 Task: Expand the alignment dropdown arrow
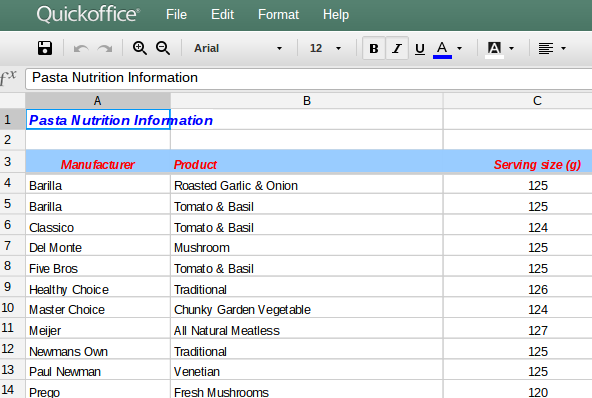563,48
